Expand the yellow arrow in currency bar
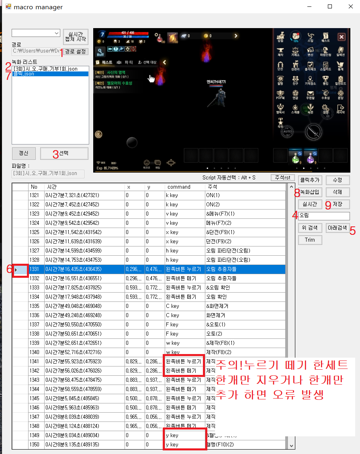Viewport: 360px width, 454px height. tap(236, 36)
